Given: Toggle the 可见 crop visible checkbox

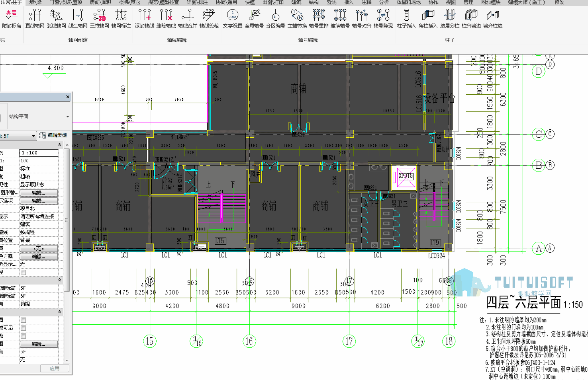Looking at the screenshot, I should [23, 328].
